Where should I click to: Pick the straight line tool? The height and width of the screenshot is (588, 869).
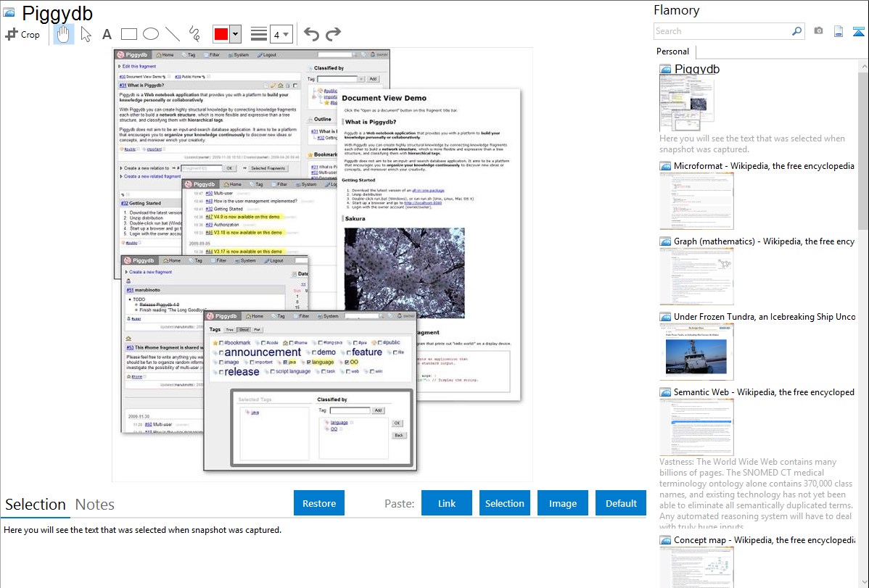(x=173, y=34)
